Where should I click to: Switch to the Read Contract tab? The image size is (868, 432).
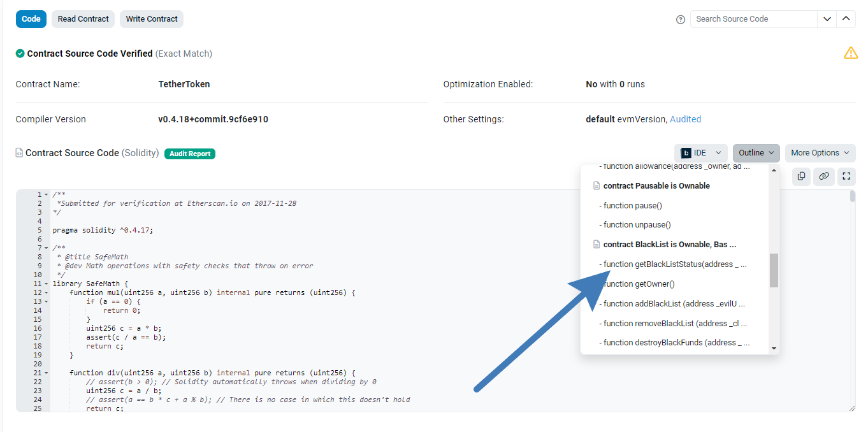[x=83, y=19]
